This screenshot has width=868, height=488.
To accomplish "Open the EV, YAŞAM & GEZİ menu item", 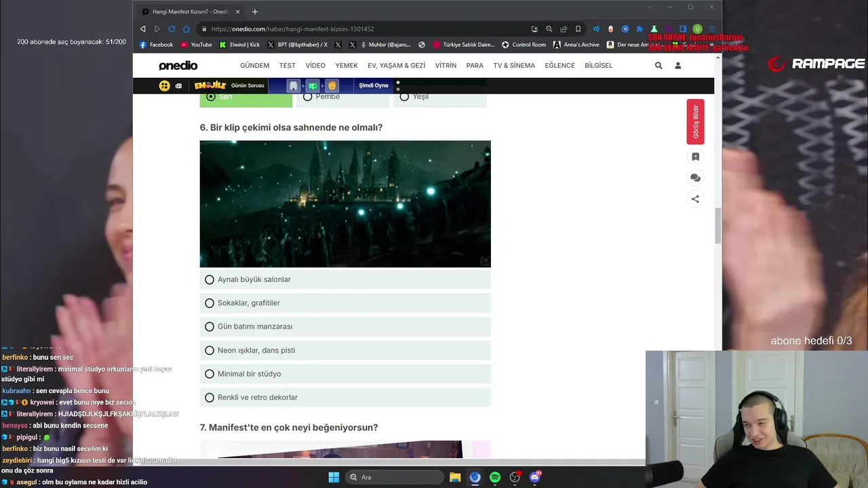I will pos(397,66).
